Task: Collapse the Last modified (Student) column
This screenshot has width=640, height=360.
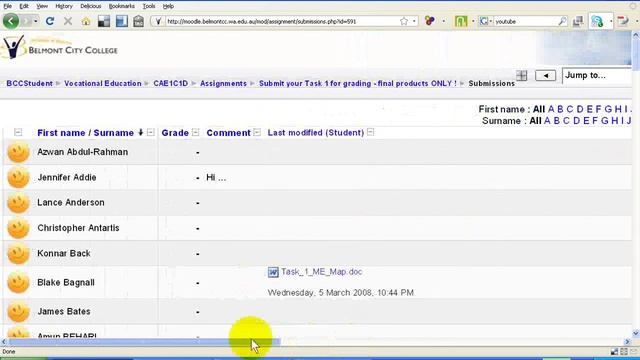Action: [370, 132]
